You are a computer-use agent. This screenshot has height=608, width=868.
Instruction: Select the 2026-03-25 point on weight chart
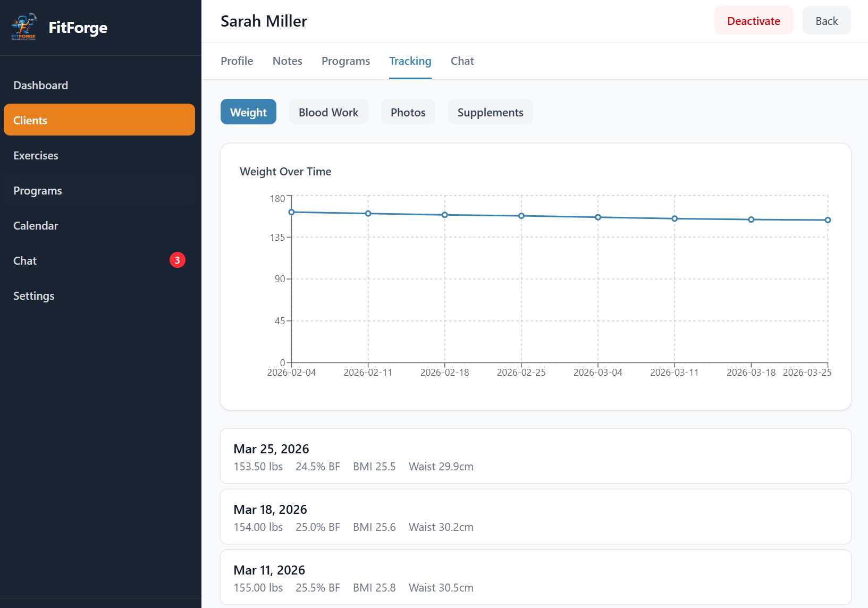tap(828, 220)
